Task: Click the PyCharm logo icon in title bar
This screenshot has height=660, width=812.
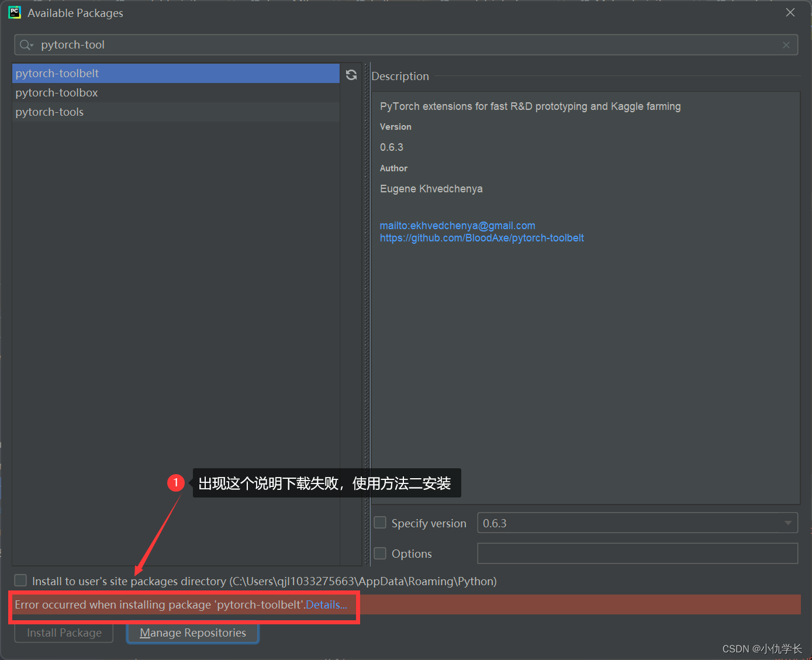Action: tap(15, 12)
